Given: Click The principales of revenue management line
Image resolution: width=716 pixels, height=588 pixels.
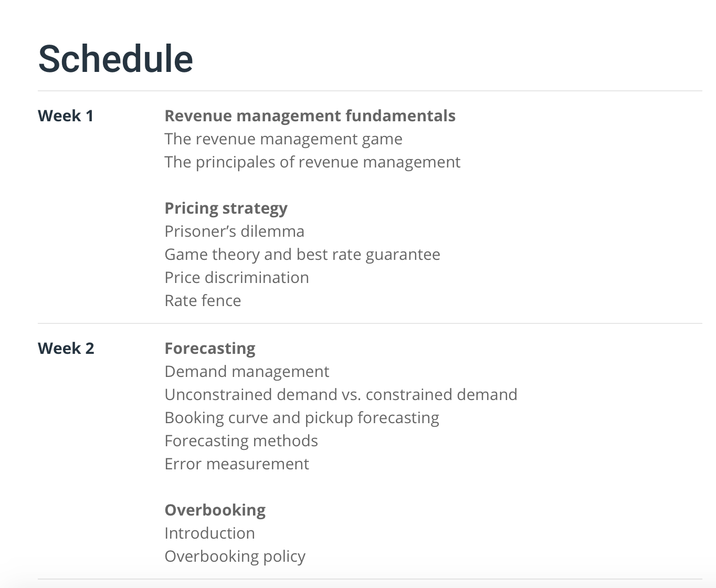Looking at the screenshot, I should pyautogui.click(x=312, y=162).
